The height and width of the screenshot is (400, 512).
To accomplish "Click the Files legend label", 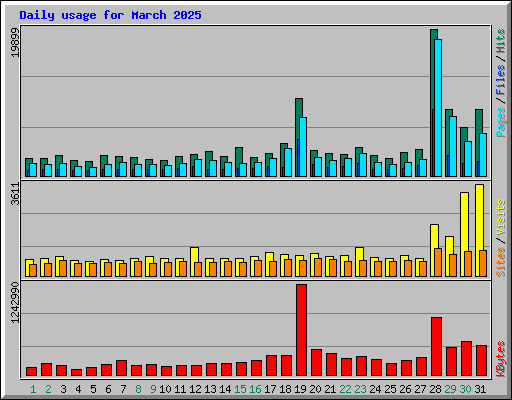I will (x=500, y=80).
